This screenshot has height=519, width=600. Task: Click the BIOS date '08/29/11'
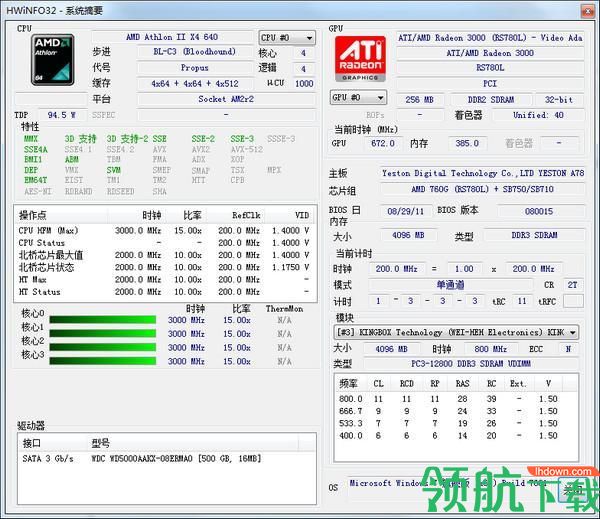coord(406,211)
